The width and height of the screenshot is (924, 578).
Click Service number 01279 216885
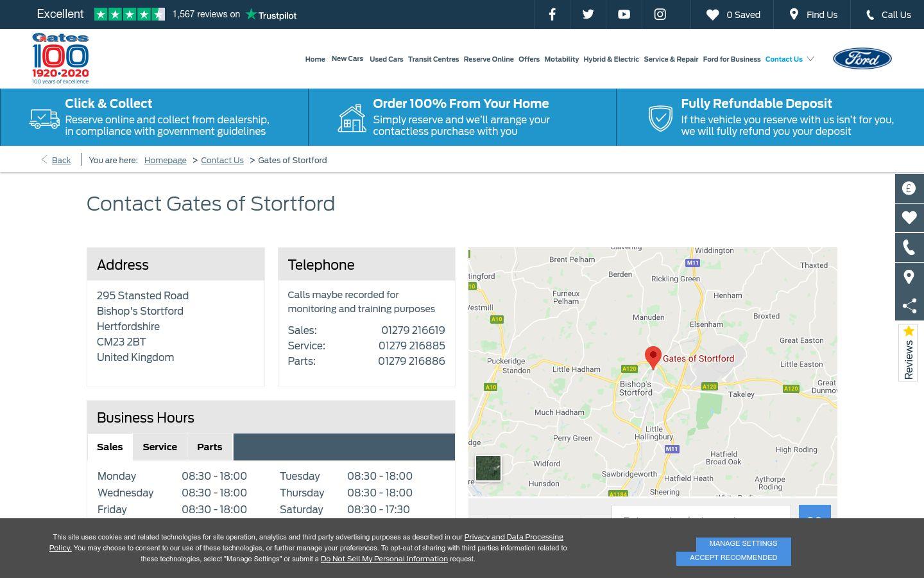click(411, 346)
